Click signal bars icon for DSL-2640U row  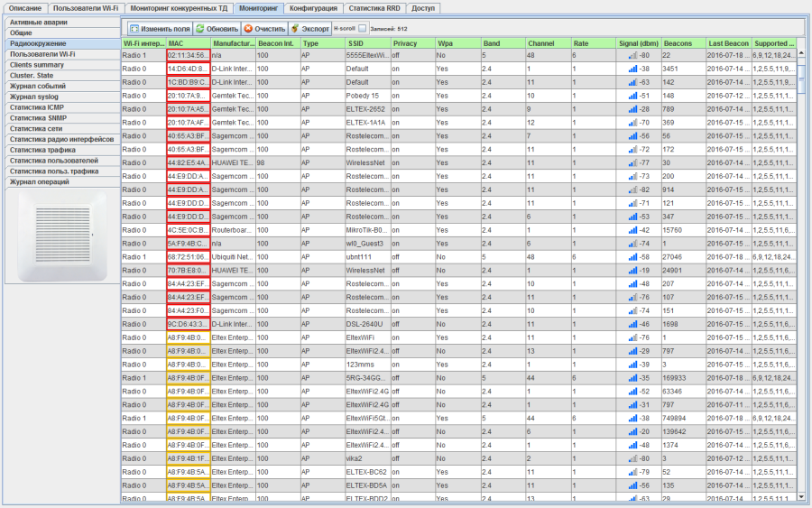632,324
